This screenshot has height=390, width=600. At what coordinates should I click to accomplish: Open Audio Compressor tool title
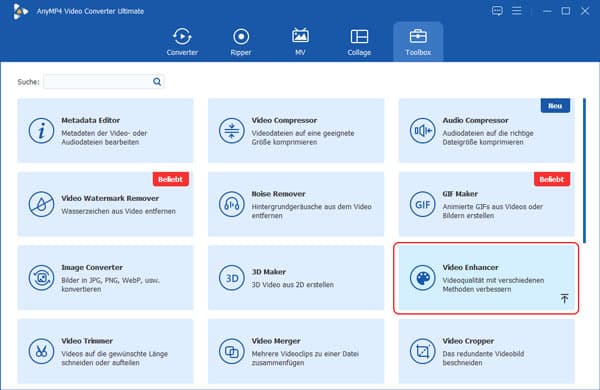(x=475, y=120)
